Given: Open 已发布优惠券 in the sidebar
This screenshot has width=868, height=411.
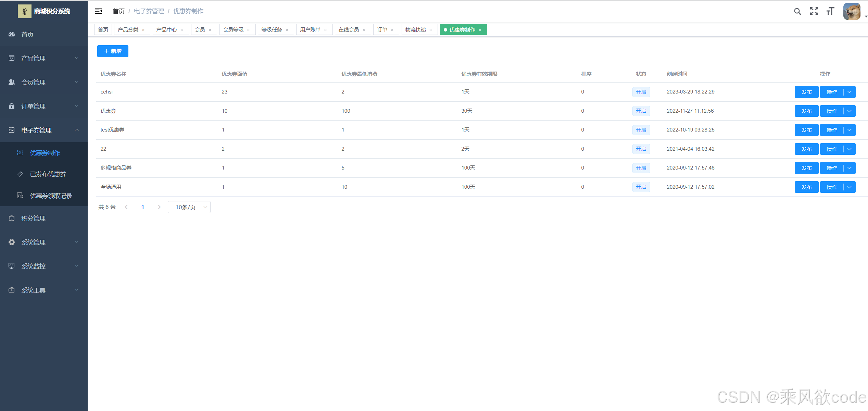Looking at the screenshot, I should click(x=48, y=174).
